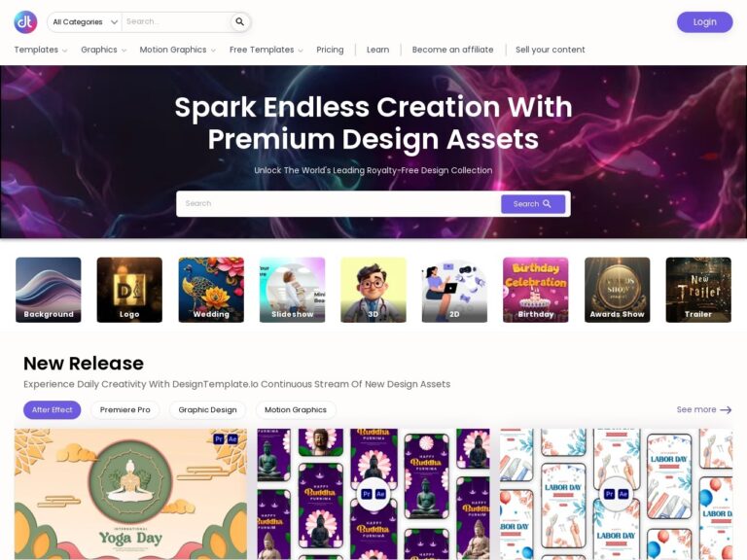
Task: Select the Premiere Pro filter tab
Action: pos(124,410)
